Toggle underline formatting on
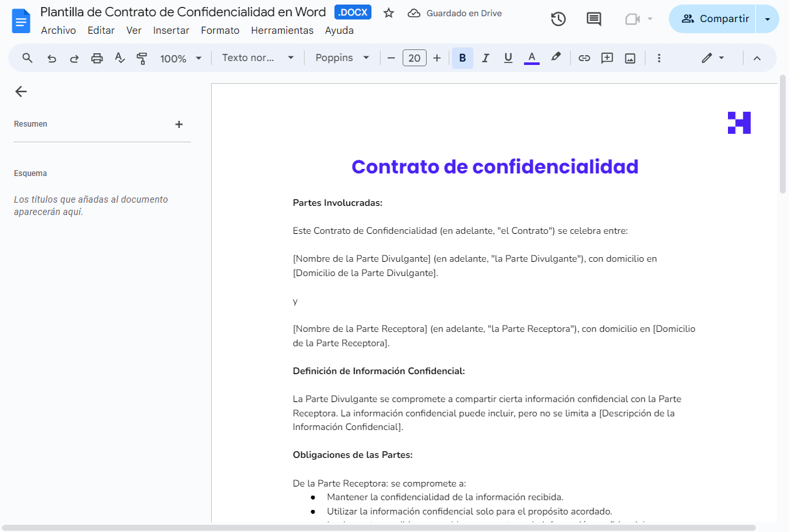This screenshot has width=789, height=532. tap(508, 58)
